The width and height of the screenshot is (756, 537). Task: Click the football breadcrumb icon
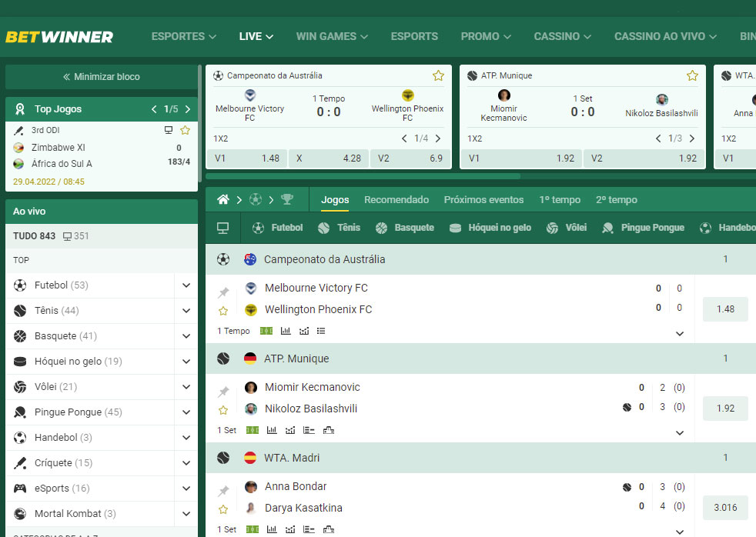(256, 199)
